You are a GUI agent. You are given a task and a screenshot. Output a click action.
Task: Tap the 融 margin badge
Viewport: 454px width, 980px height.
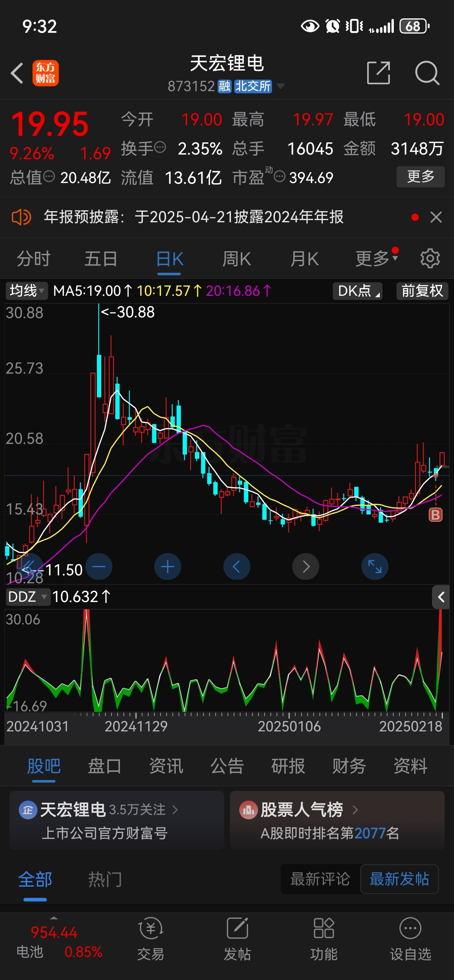coord(224,86)
